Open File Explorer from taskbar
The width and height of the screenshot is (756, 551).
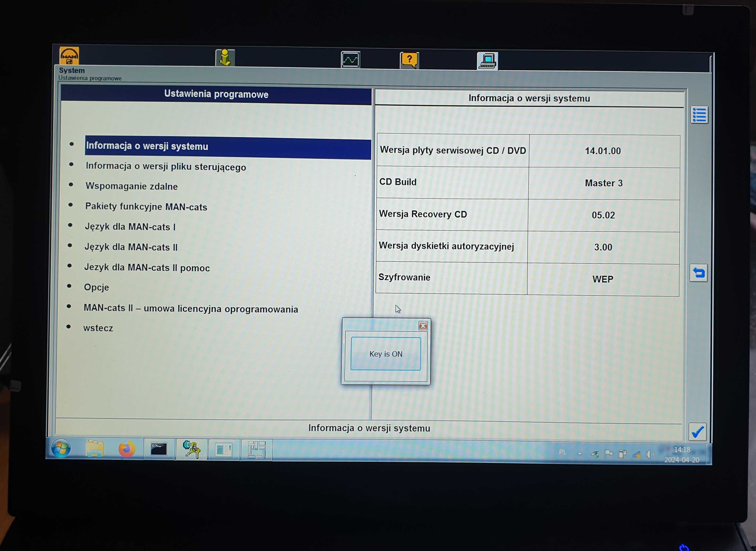[95, 449]
